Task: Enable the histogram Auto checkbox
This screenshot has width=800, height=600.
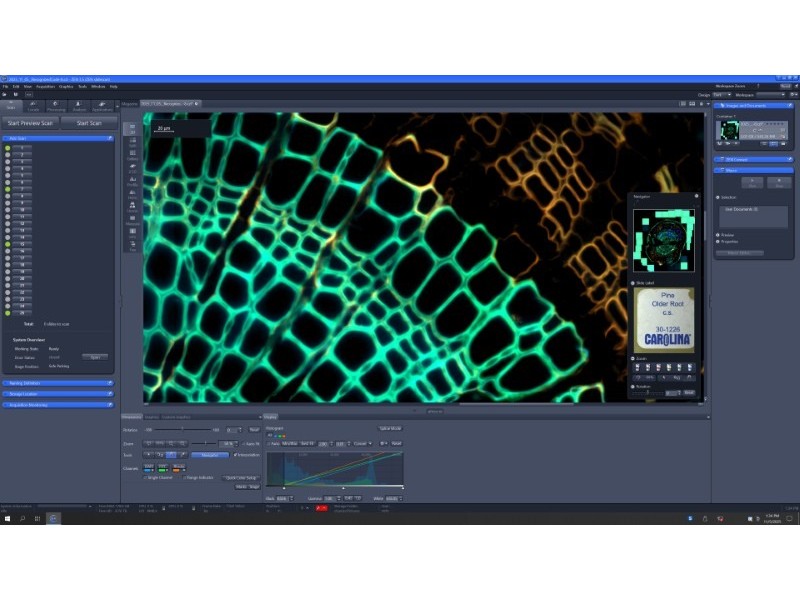Action: (x=270, y=444)
